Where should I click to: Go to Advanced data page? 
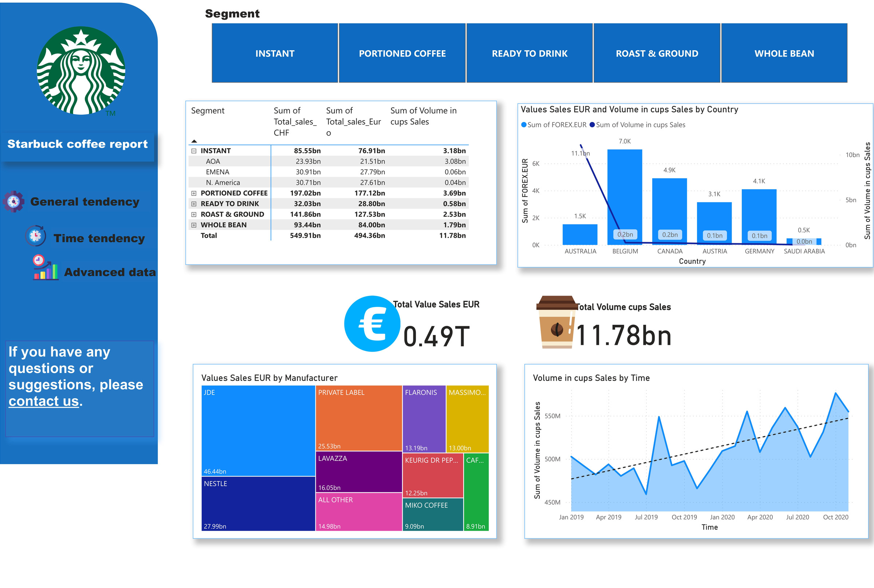coord(110,272)
